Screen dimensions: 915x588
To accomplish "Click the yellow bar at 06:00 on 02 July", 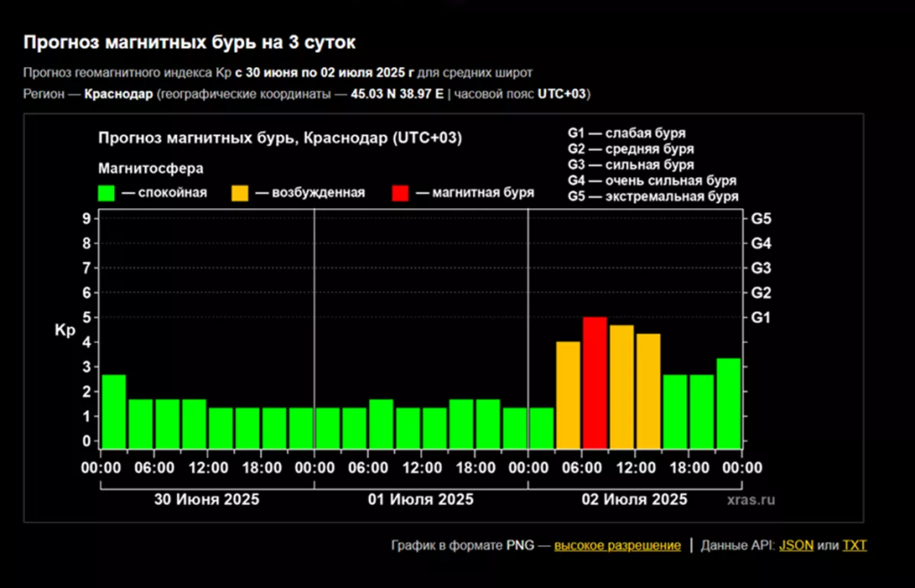I will point(568,395).
